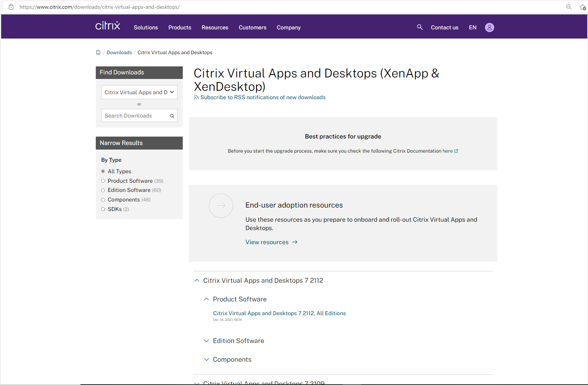588x385 pixels.
Task: Click the browser address bar URL
Action: (x=100, y=7)
